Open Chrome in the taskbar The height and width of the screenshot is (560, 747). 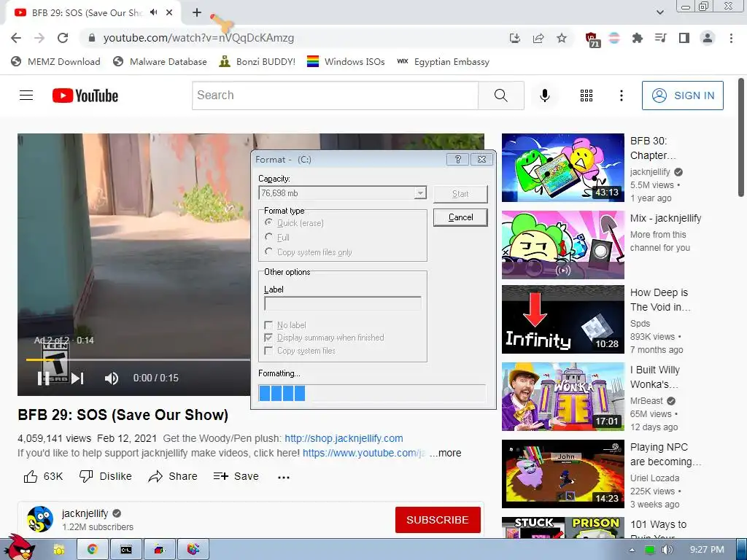point(93,550)
